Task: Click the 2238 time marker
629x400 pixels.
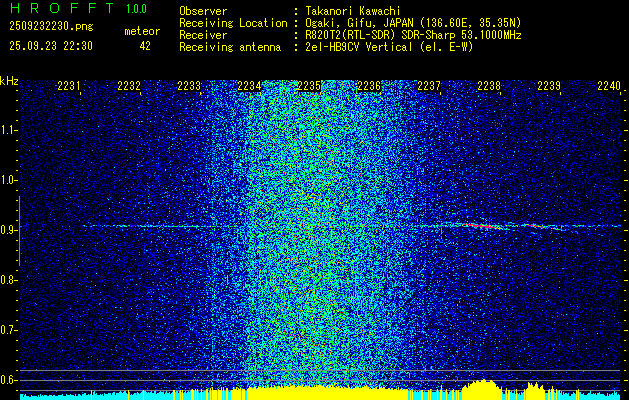Action: pyautogui.click(x=489, y=86)
